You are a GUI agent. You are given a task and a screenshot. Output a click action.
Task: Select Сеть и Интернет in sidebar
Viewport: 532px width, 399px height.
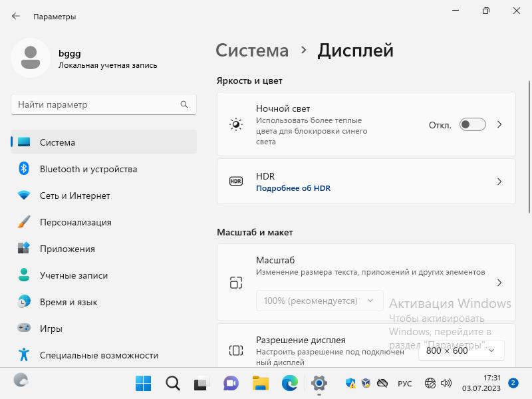point(74,196)
